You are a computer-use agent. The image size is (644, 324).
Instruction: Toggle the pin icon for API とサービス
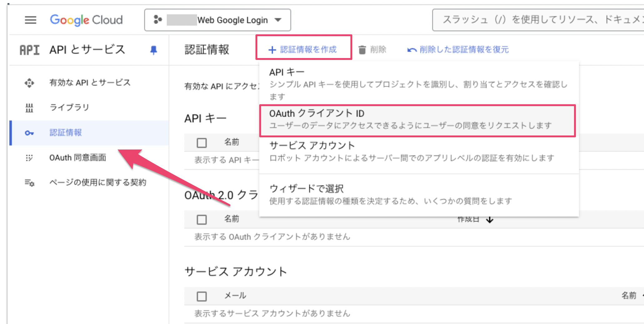(153, 50)
